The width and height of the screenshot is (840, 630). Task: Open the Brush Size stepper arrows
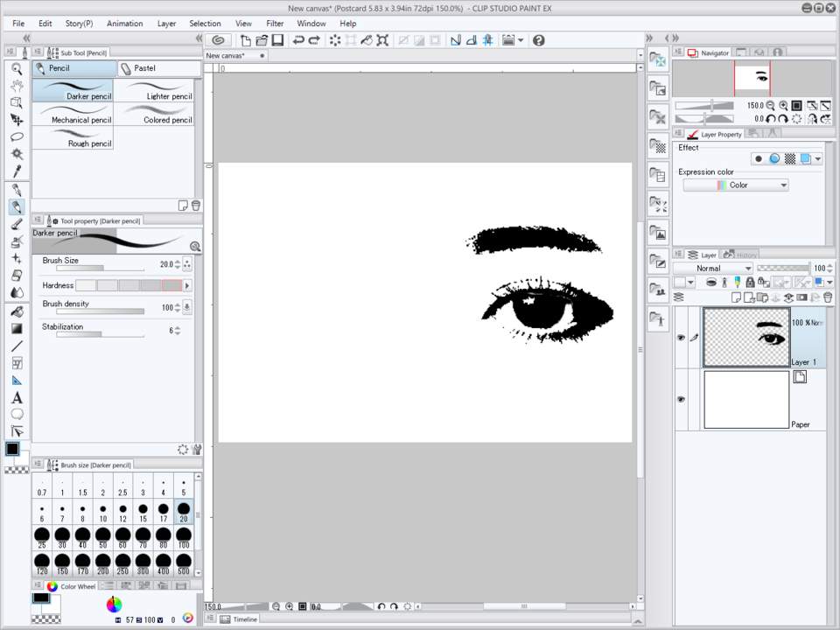(178, 263)
